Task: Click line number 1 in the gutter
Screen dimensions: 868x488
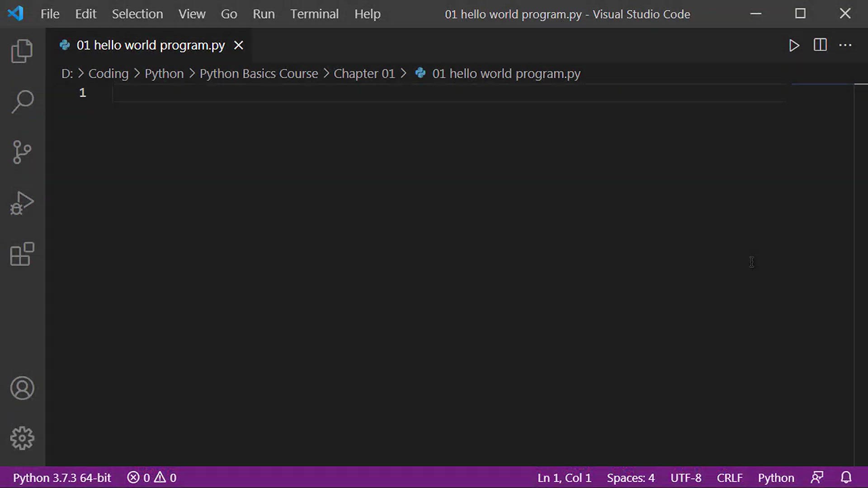Action: pos(82,93)
